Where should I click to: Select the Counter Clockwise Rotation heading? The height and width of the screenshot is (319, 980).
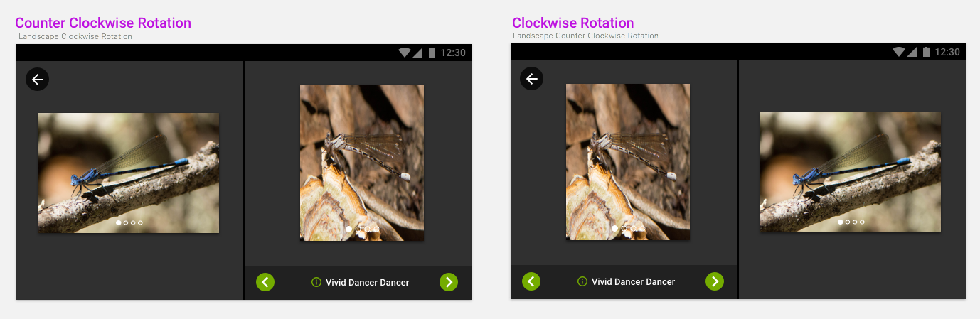point(103,23)
